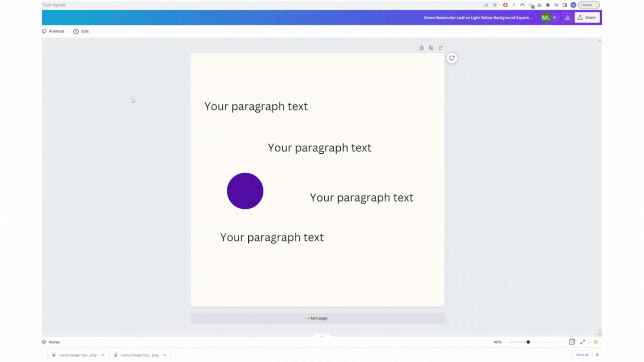Click the 40% zoom percentage

497,342
